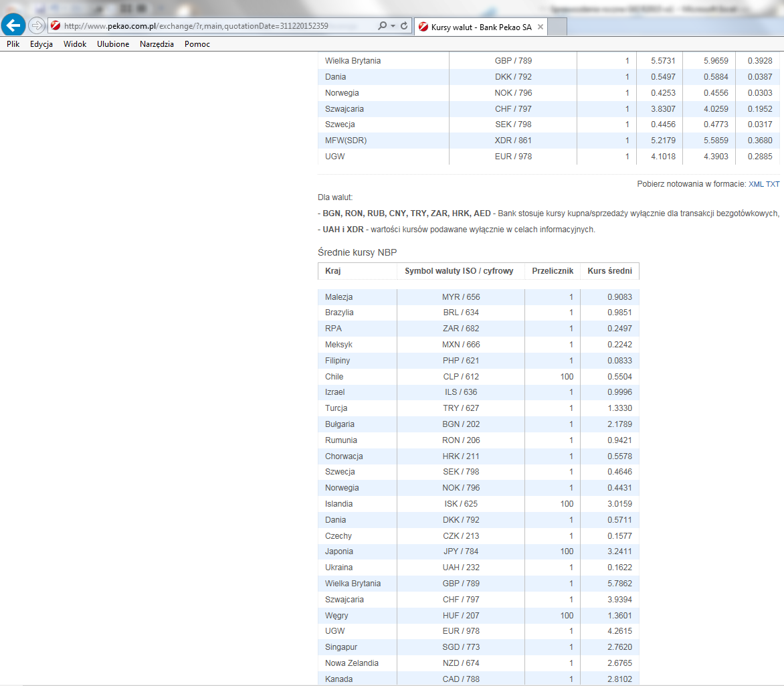The image size is (784, 686).
Task: Open the address bar dropdown arrow
Action: point(393,25)
